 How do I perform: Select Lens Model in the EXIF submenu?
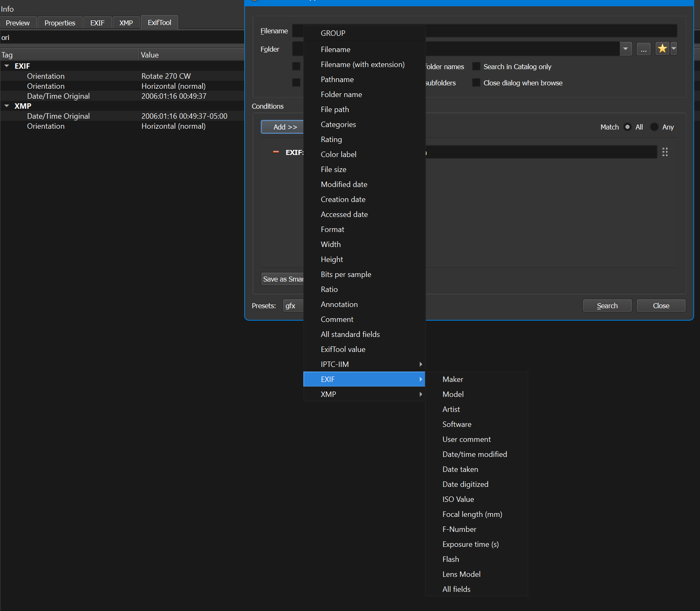click(461, 574)
